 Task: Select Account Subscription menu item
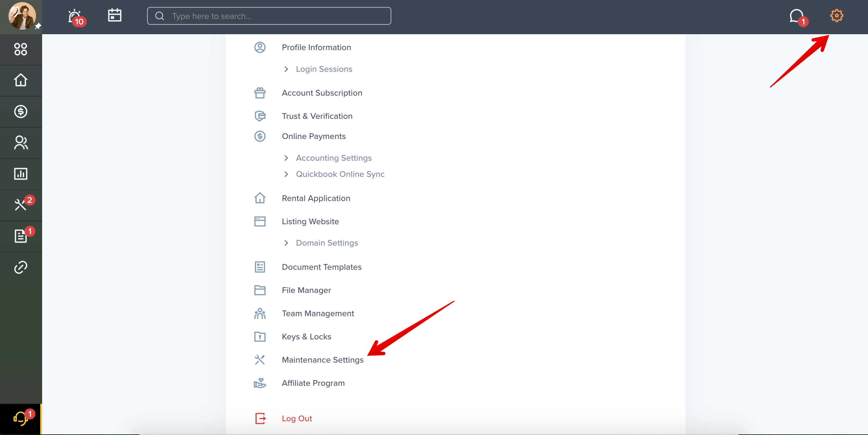322,93
